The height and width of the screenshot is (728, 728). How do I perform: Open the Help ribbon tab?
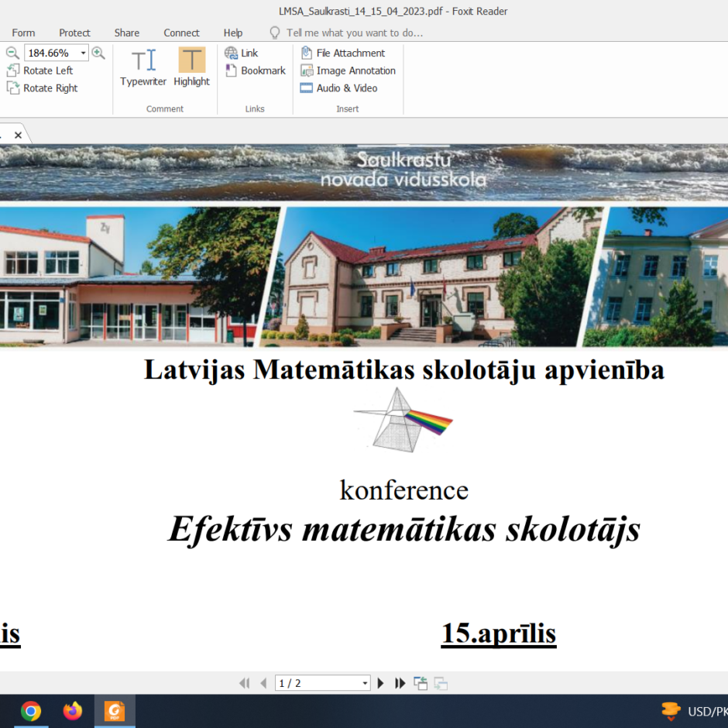pos(233,33)
